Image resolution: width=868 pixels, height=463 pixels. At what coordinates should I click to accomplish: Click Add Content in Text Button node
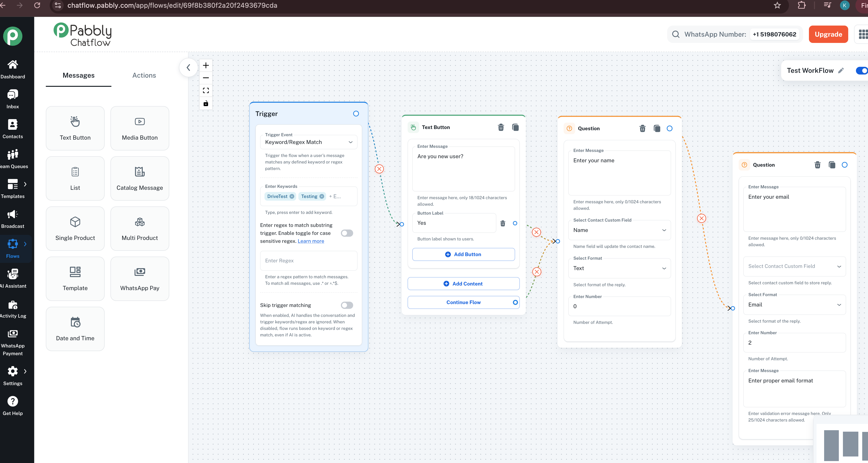(x=463, y=284)
